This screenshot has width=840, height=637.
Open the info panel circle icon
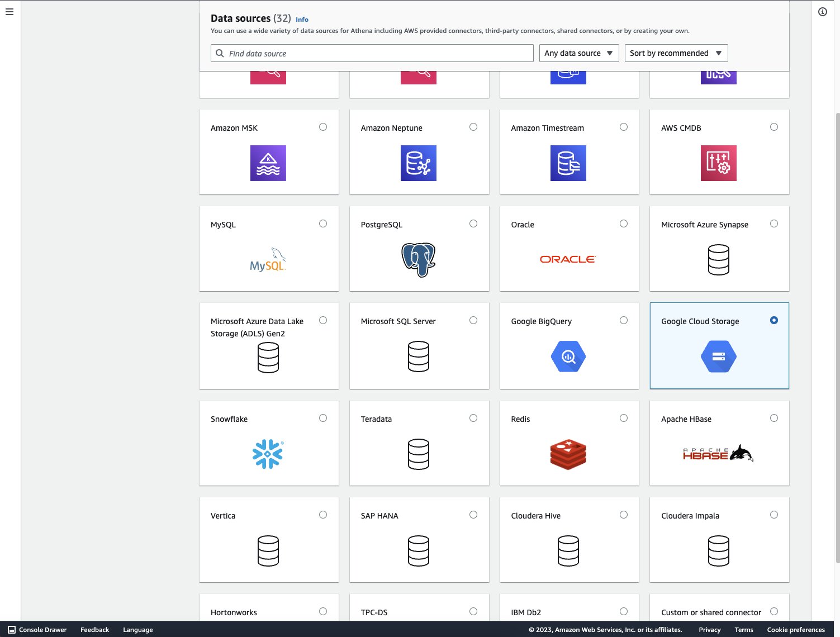[x=823, y=12]
